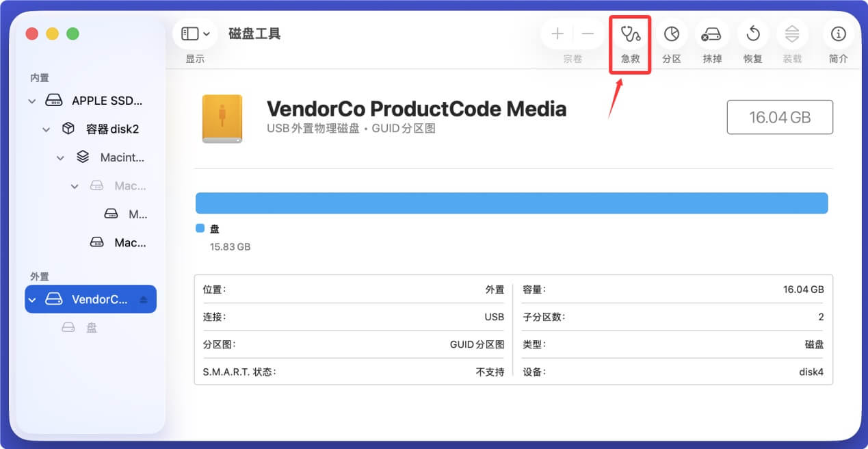Viewport: 868px width, 449px height.
Task: Click the add volume plus icon
Action: (x=557, y=33)
